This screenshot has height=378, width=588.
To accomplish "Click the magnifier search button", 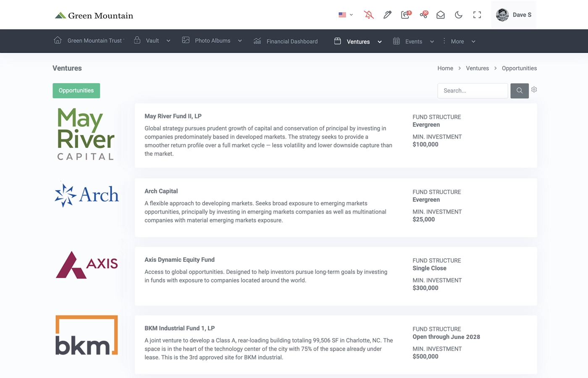I will (x=520, y=91).
